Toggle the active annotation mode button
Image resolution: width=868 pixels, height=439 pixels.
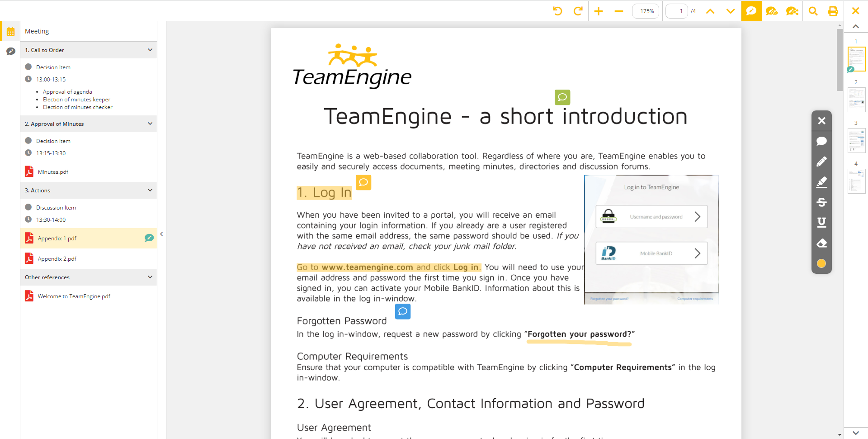(x=751, y=10)
